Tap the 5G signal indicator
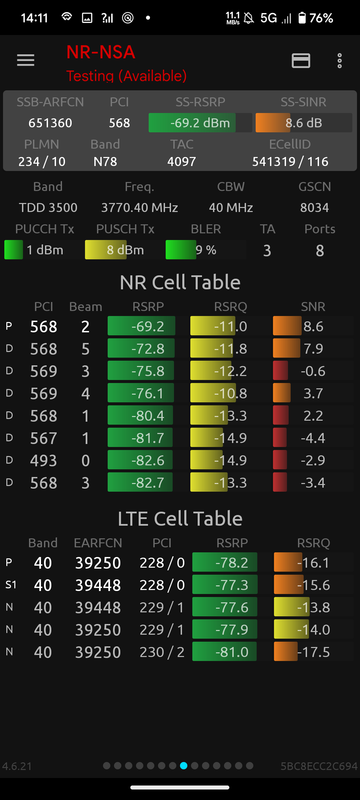 268,18
